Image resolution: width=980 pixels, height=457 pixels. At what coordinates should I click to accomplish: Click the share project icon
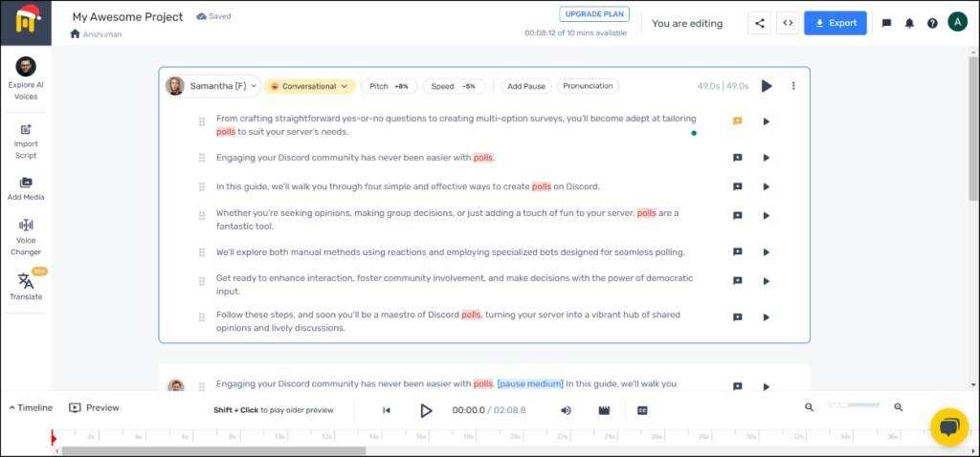[x=760, y=23]
